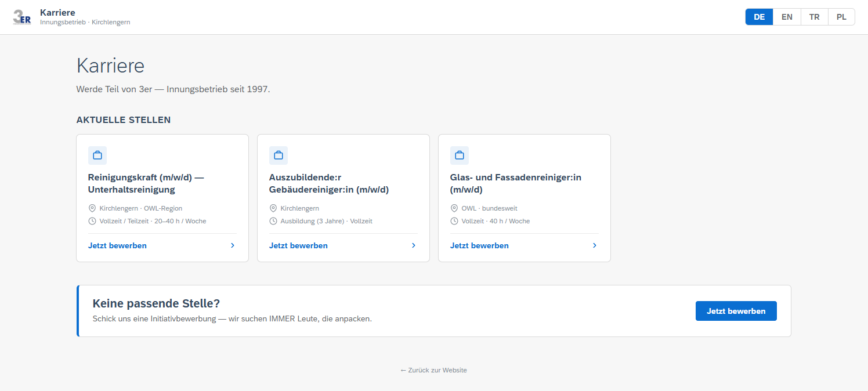This screenshot has height=391, width=868.
Task: Open chevron arrow on Auszubildende:r card
Action: (x=414, y=245)
